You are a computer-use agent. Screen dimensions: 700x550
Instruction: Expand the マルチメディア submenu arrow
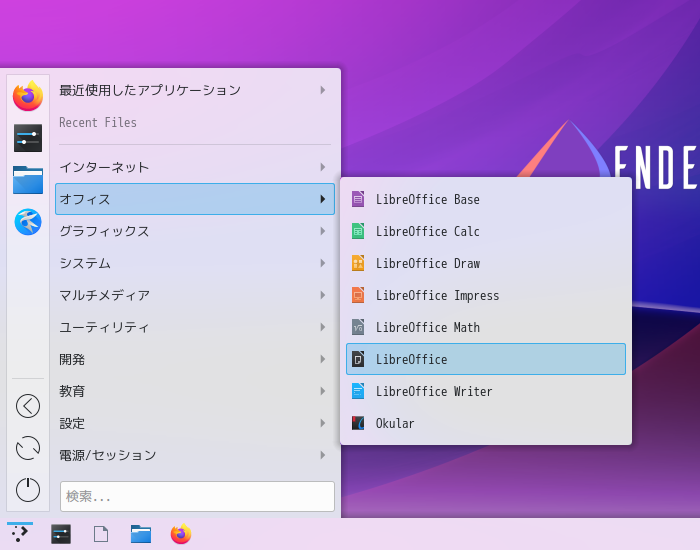pyautogui.click(x=323, y=295)
